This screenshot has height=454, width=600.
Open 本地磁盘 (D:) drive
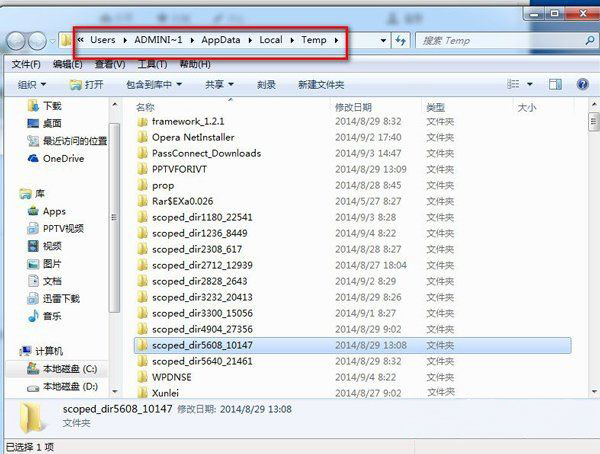click(62, 387)
